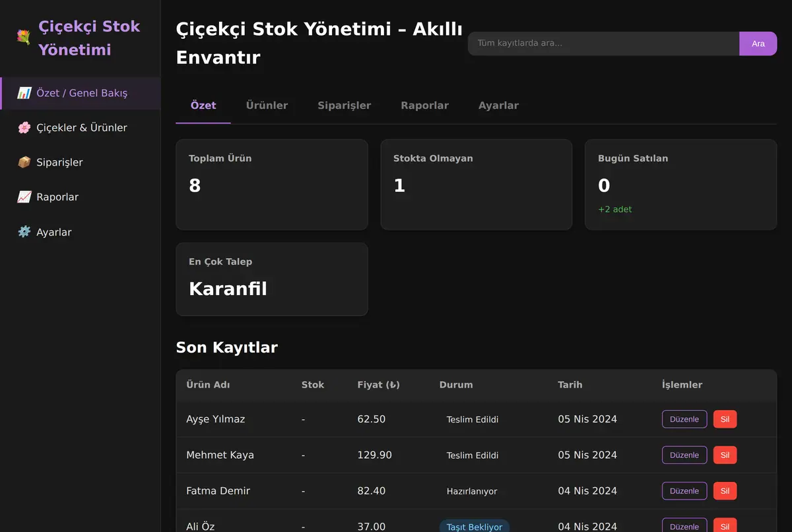Click the Ayşe Yılmaz name cell

point(216,419)
